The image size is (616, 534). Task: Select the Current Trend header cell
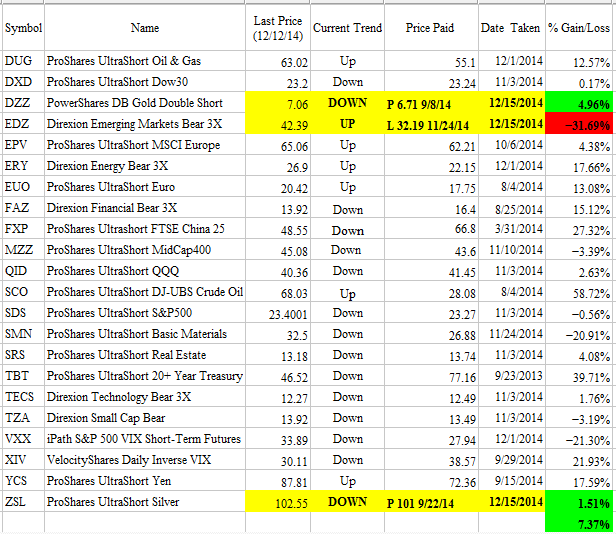pos(347,28)
